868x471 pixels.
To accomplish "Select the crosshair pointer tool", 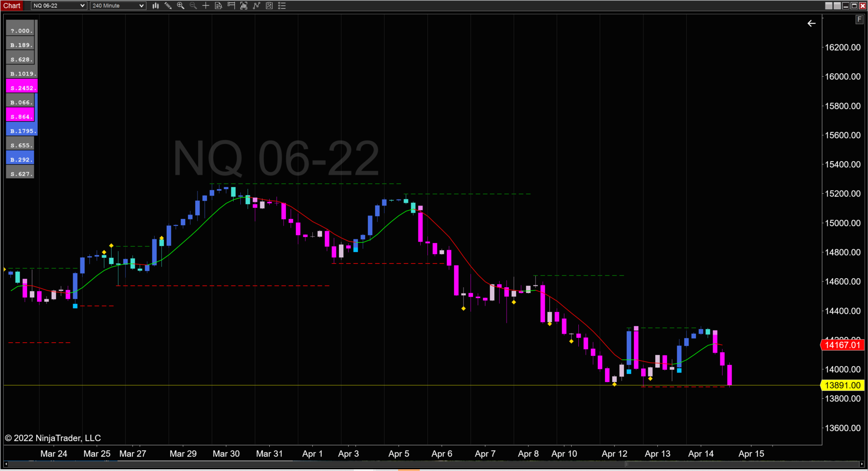I will tap(206, 6).
